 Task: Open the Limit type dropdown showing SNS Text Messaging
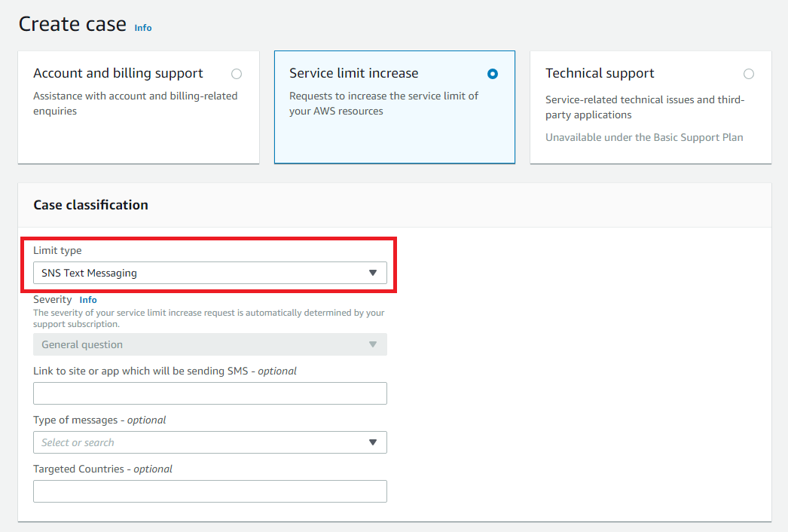click(210, 273)
